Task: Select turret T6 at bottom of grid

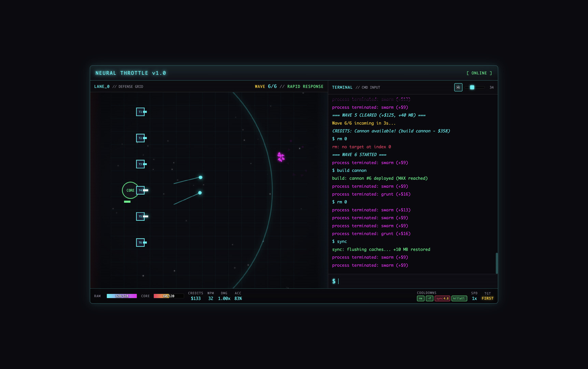Action: [141, 242]
